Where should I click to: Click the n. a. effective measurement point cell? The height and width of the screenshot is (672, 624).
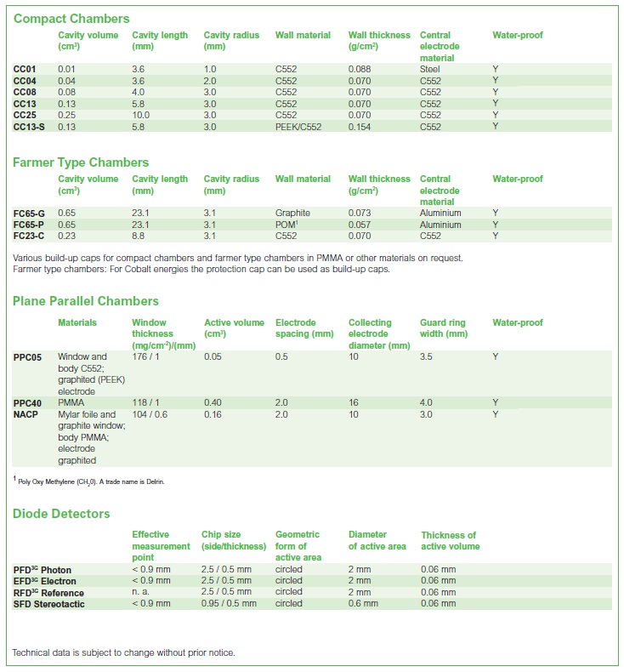pyautogui.click(x=140, y=592)
